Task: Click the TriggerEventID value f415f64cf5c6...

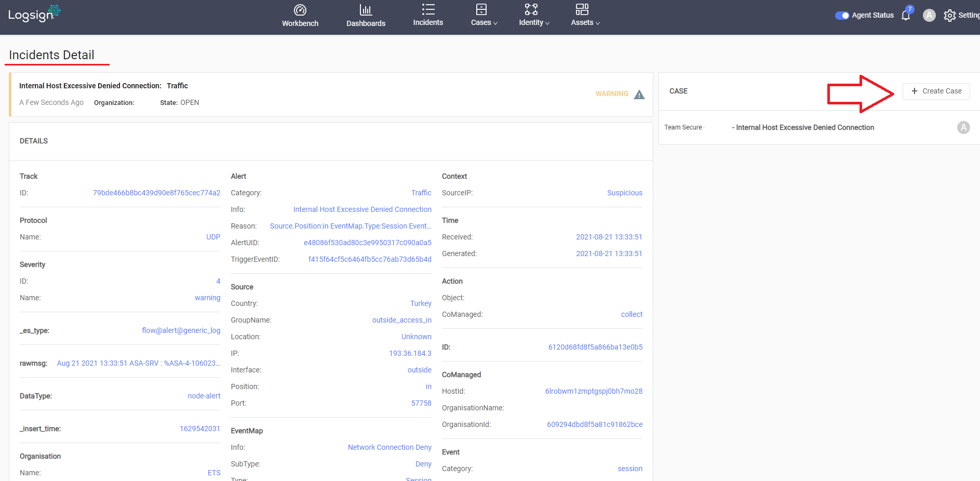Action: [370, 259]
